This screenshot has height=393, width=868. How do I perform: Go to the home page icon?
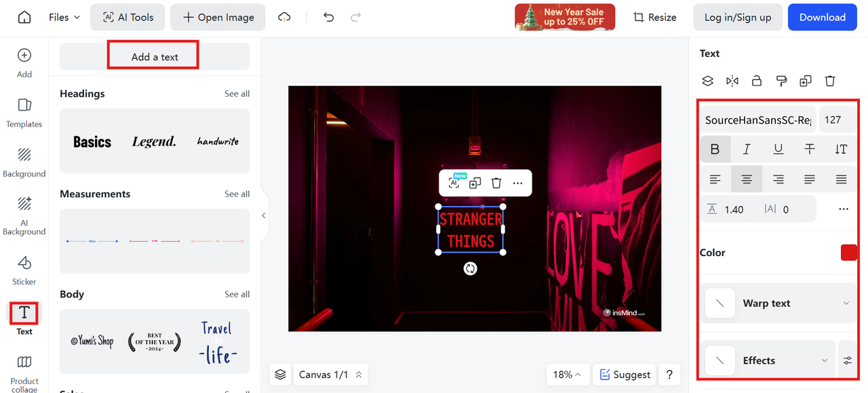click(24, 18)
